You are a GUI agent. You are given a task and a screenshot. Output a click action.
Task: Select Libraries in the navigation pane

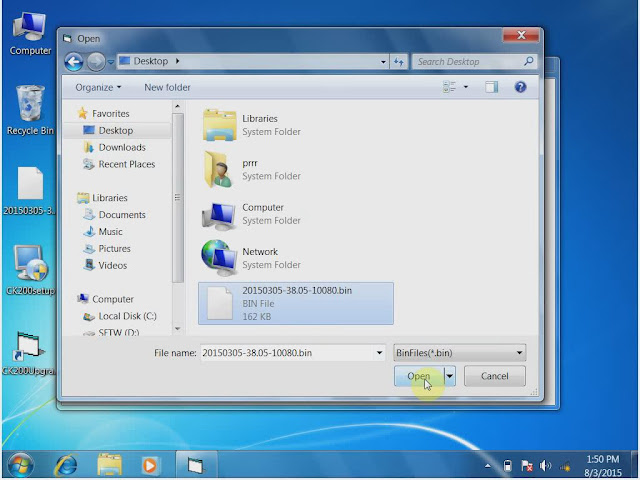pos(109,198)
